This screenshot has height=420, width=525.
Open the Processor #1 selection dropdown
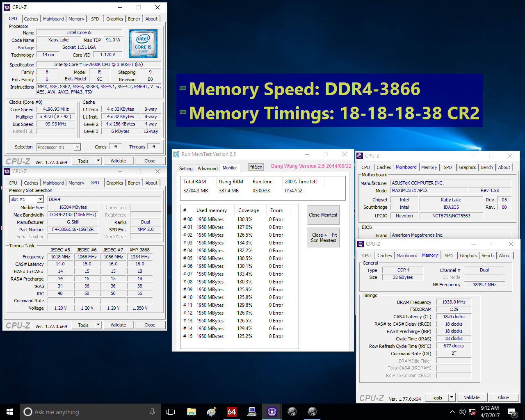(x=58, y=146)
